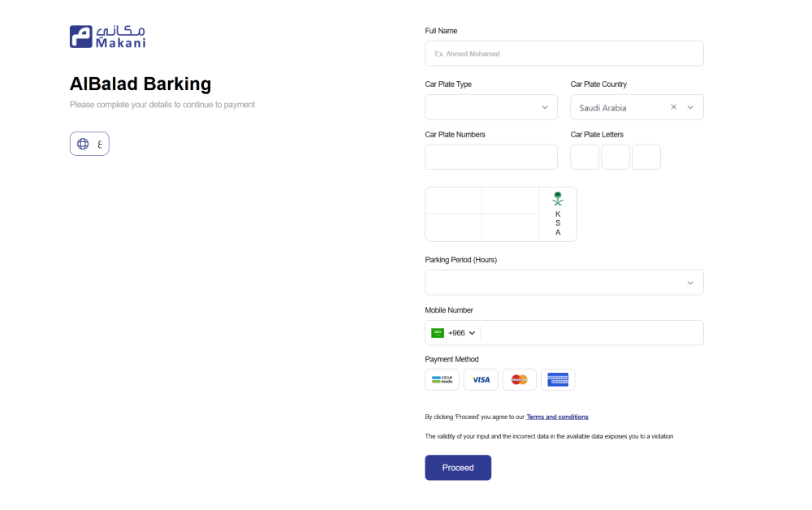Image resolution: width=812 pixels, height=510 pixels.
Task: Focus the Full Name input field
Action: pos(564,53)
